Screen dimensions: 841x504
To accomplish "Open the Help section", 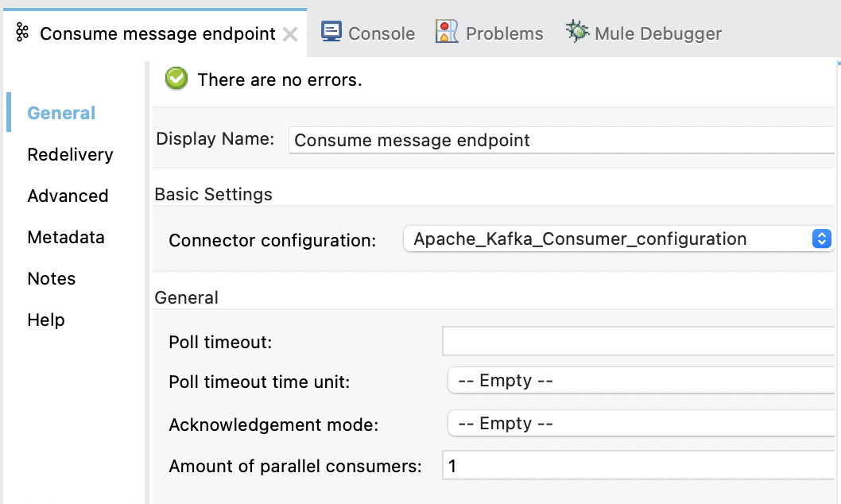I will [x=45, y=320].
